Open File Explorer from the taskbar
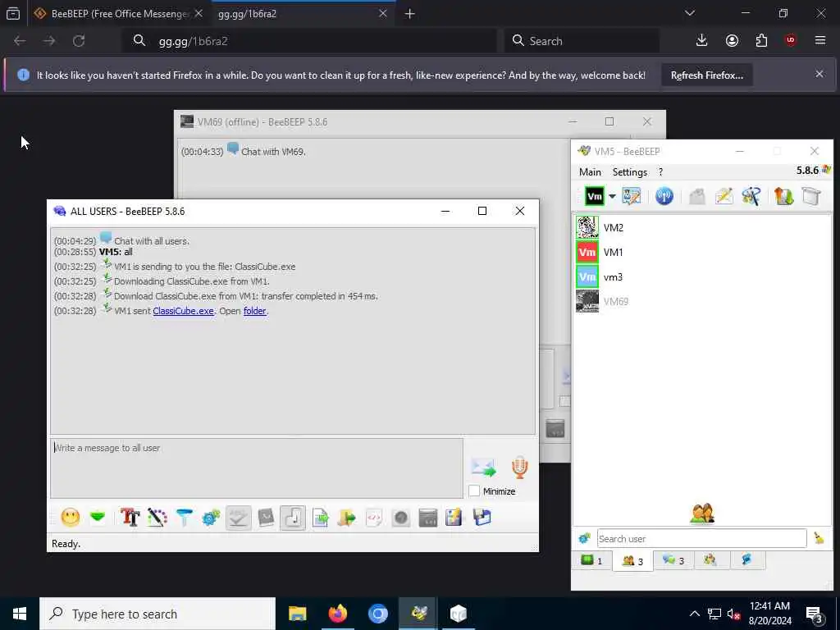 297,614
